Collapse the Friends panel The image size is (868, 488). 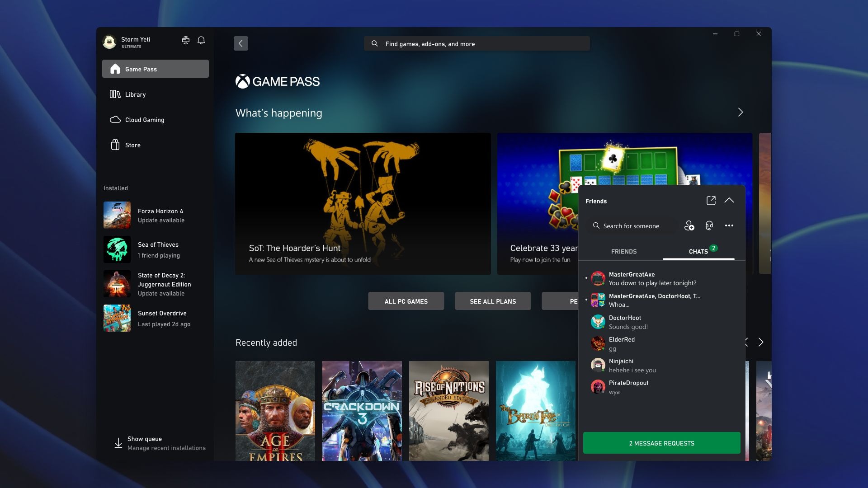tap(729, 200)
